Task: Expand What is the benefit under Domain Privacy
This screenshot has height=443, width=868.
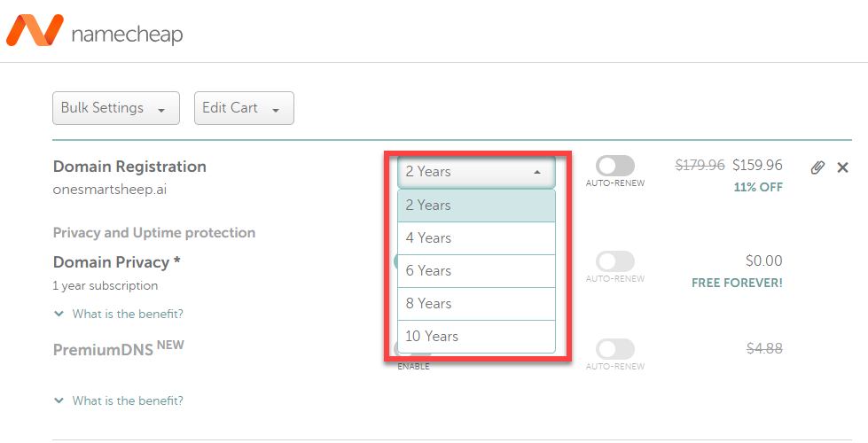Action: click(128, 315)
